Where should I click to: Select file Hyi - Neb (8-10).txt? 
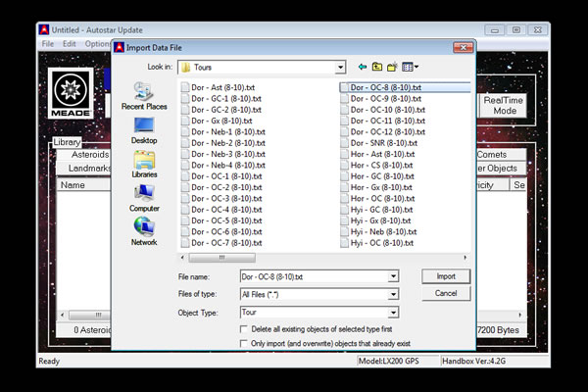point(378,231)
